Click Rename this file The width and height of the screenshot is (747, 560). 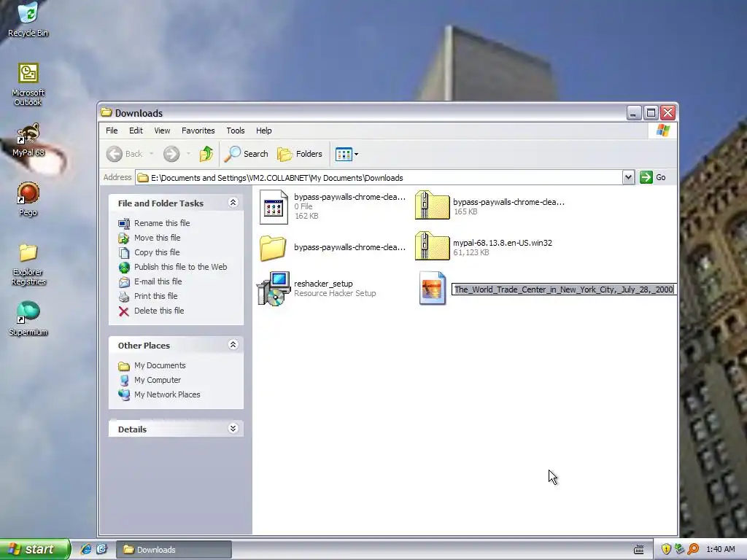tap(162, 223)
